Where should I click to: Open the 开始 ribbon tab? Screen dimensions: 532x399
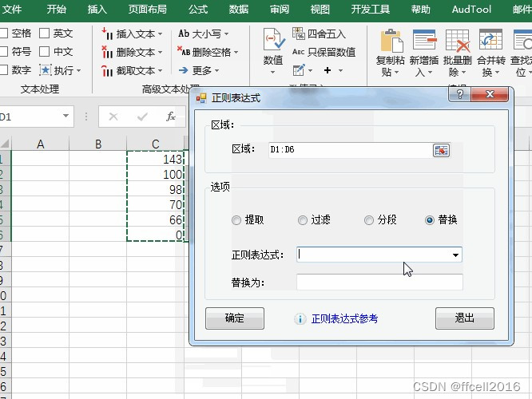click(57, 9)
